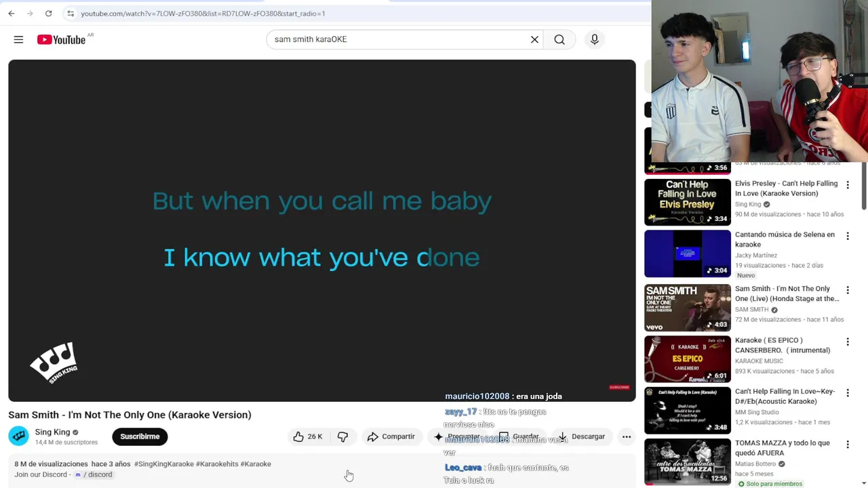
Task: Go to YouTube home via logo
Action: coord(61,40)
